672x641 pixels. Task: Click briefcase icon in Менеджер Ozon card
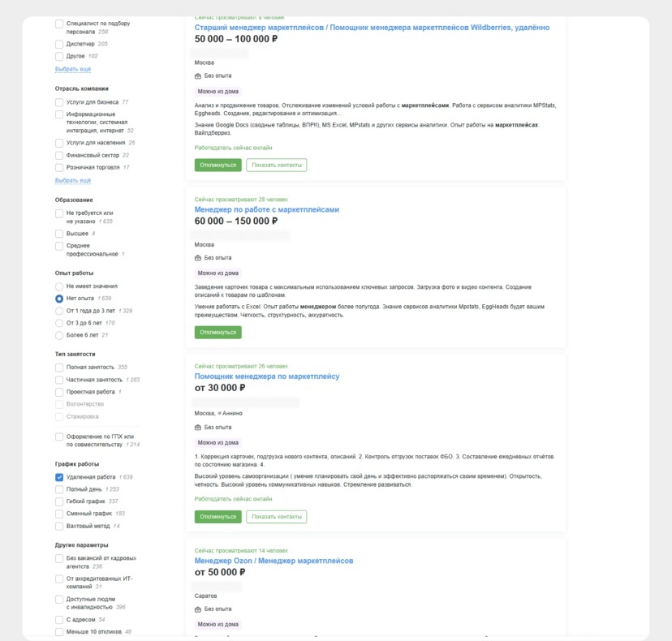(198, 609)
